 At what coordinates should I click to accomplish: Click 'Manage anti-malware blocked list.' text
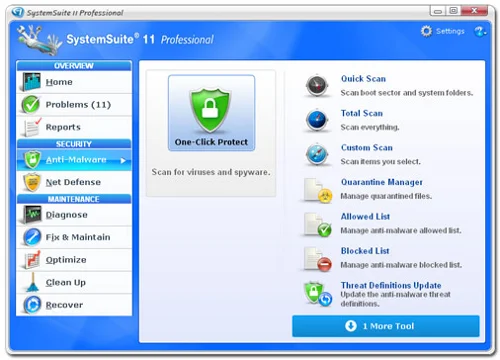401,265
